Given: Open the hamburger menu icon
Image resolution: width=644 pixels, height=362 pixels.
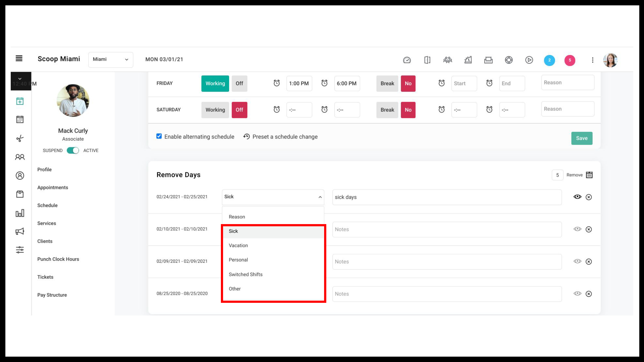Looking at the screenshot, I should click(x=19, y=59).
